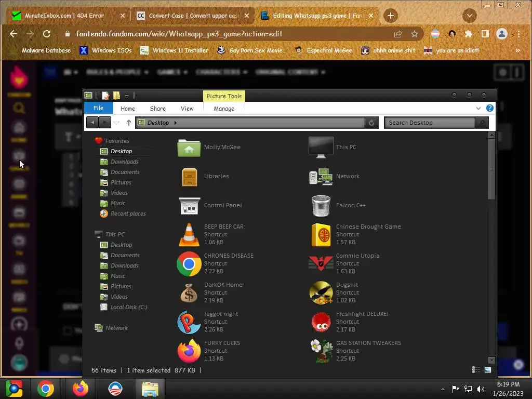This screenshot has width=532, height=399.
Task: Open Espectral McGee bookmark
Action: (x=324, y=50)
